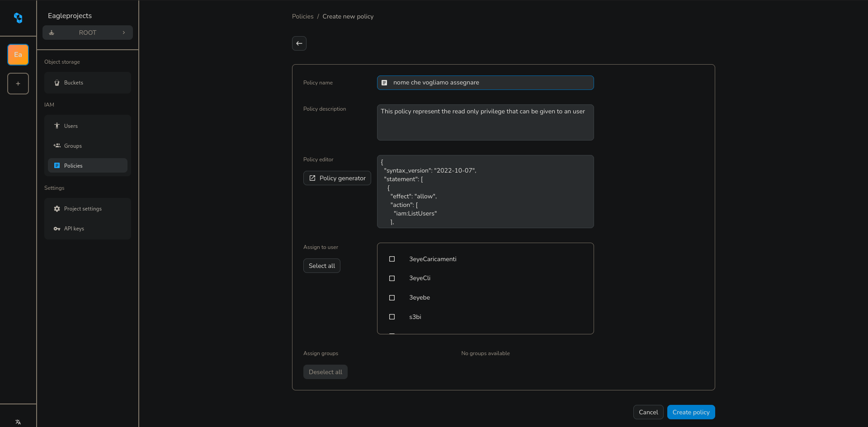Viewport: 868px width, 427px height.
Task: Click the blue cube logo icon
Action: click(x=18, y=18)
